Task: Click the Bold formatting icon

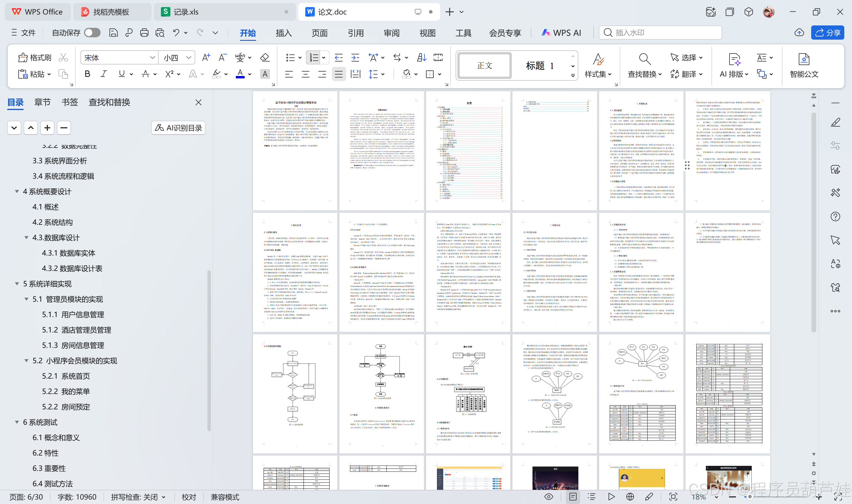Action: tap(87, 74)
